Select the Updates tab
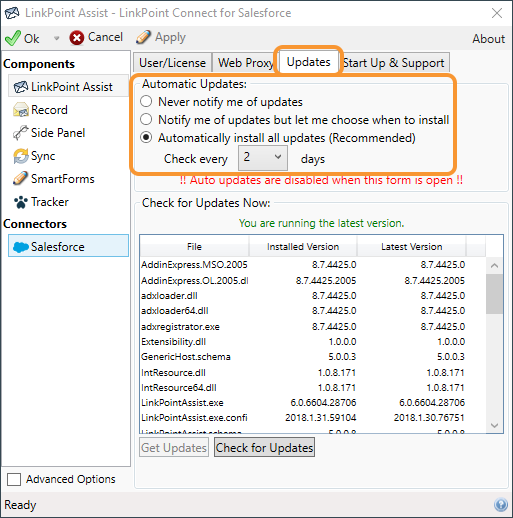This screenshot has width=513, height=518. pyautogui.click(x=308, y=62)
